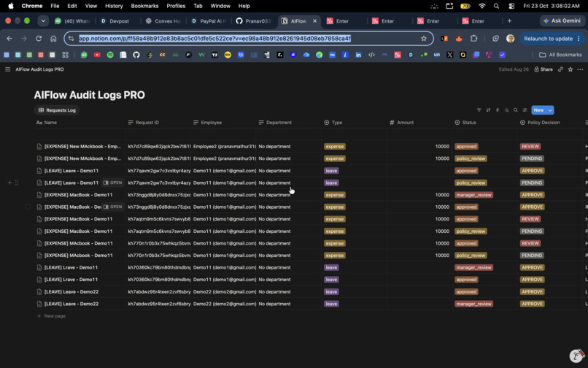Open macOS Spotlight search icon
Viewport: 588px width, 368px height.
[x=496, y=6]
